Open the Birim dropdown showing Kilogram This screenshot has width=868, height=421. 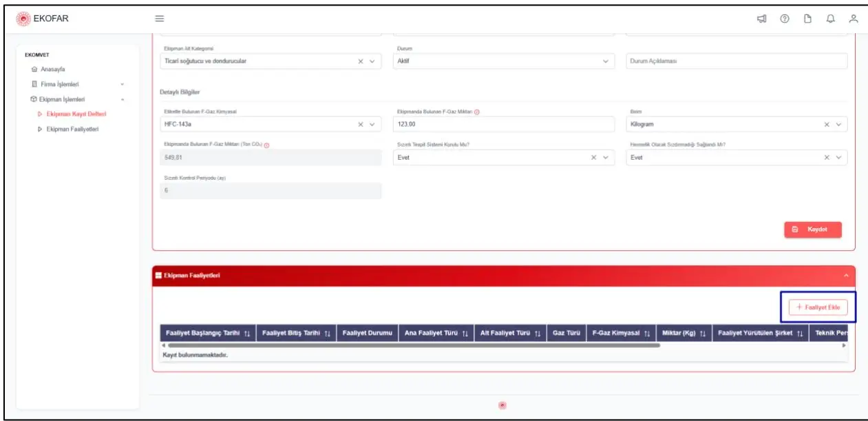click(x=838, y=125)
